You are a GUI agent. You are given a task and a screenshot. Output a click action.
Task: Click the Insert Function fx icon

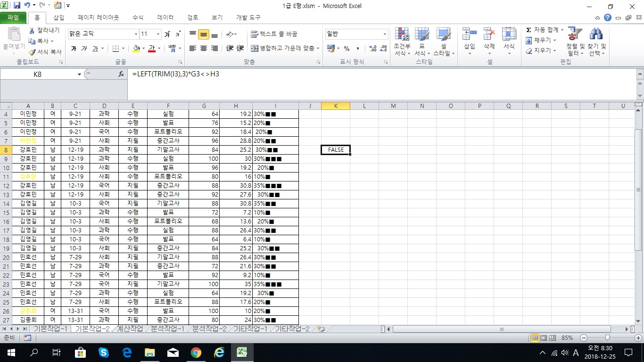121,74
